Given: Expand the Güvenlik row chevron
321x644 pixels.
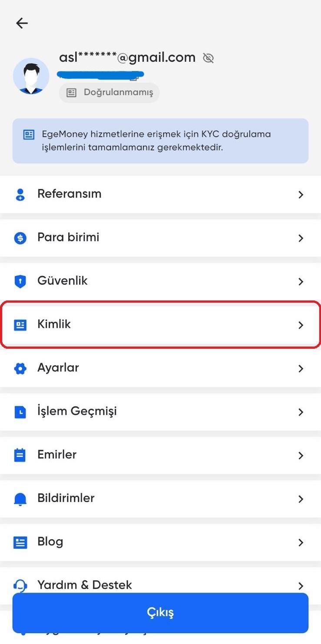Looking at the screenshot, I should point(301,281).
